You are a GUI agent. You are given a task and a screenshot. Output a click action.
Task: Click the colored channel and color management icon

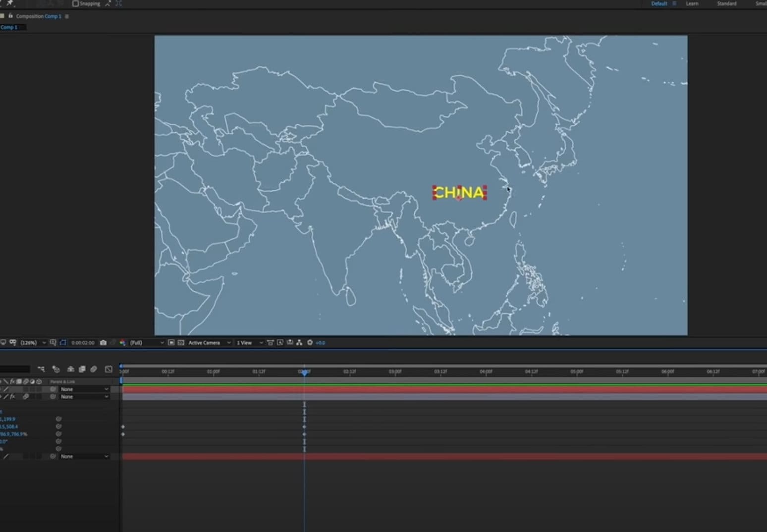(x=123, y=342)
